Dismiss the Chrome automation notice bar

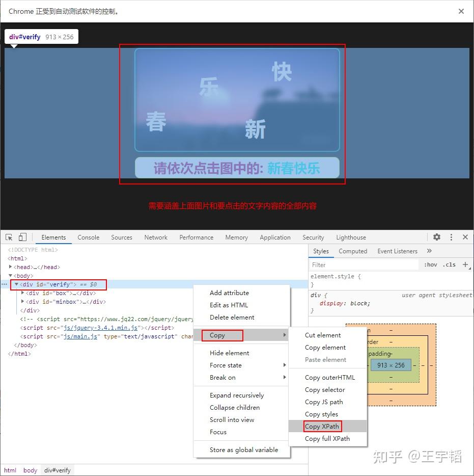click(461, 11)
